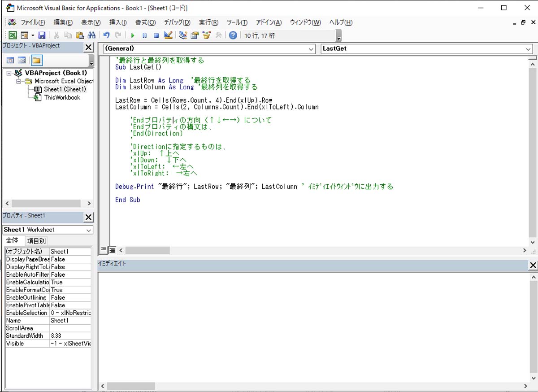
Task: Click the View Microsoft Excel icon
Action: click(x=13, y=35)
